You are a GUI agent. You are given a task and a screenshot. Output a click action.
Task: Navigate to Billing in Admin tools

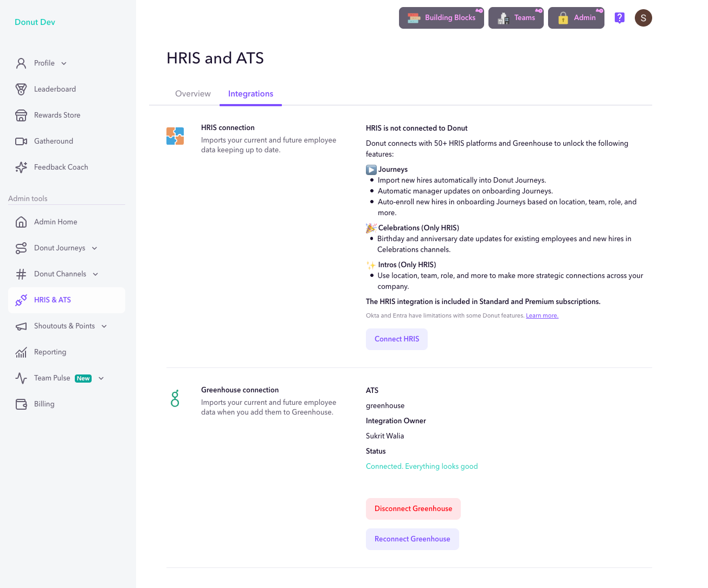67,404
